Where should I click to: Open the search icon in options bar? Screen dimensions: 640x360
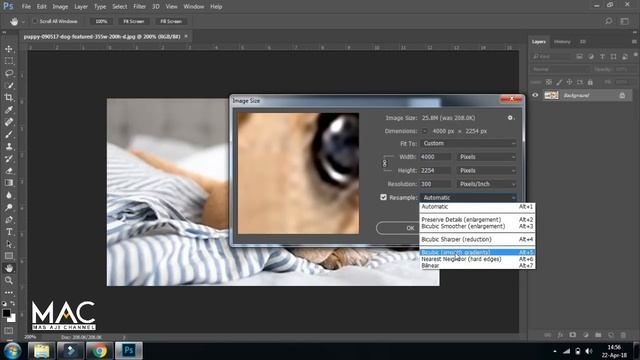pos(609,21)
